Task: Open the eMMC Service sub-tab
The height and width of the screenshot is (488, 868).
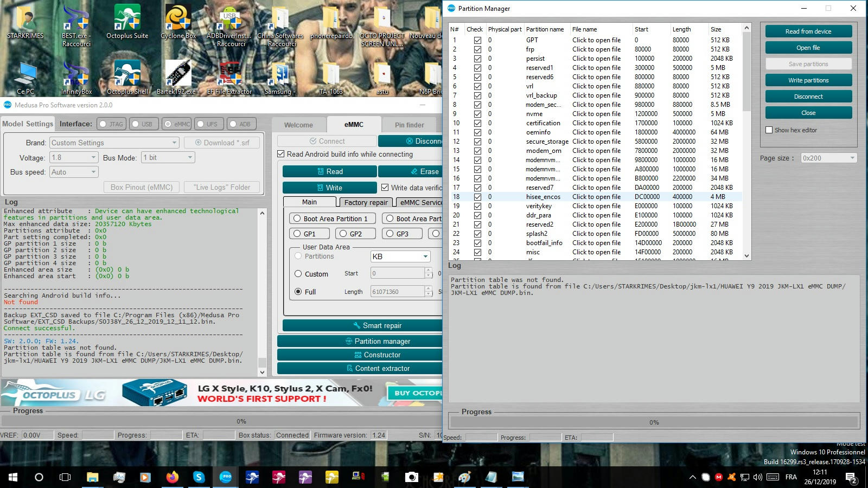Action: click(420, 202)
